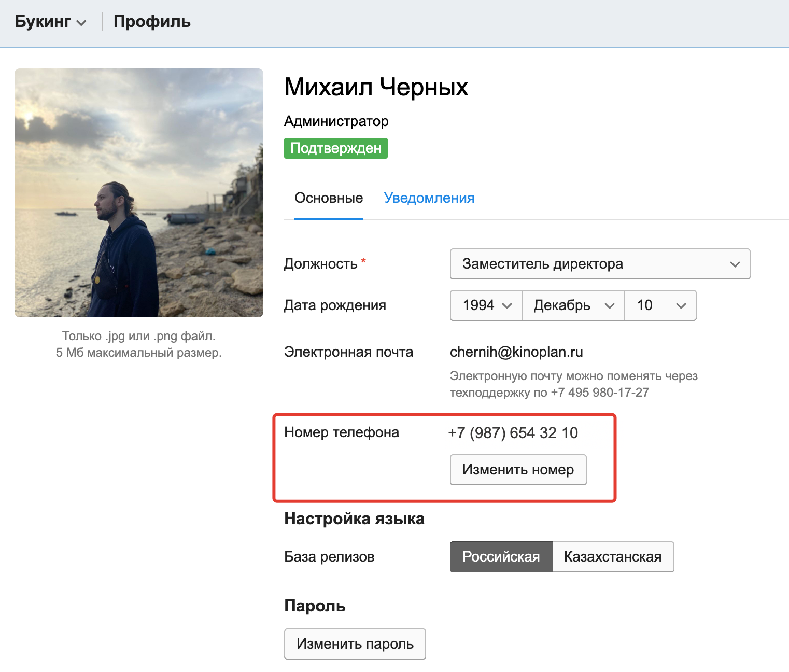
Task: Click the profile photo to change it
Action: tap(139, 193)
